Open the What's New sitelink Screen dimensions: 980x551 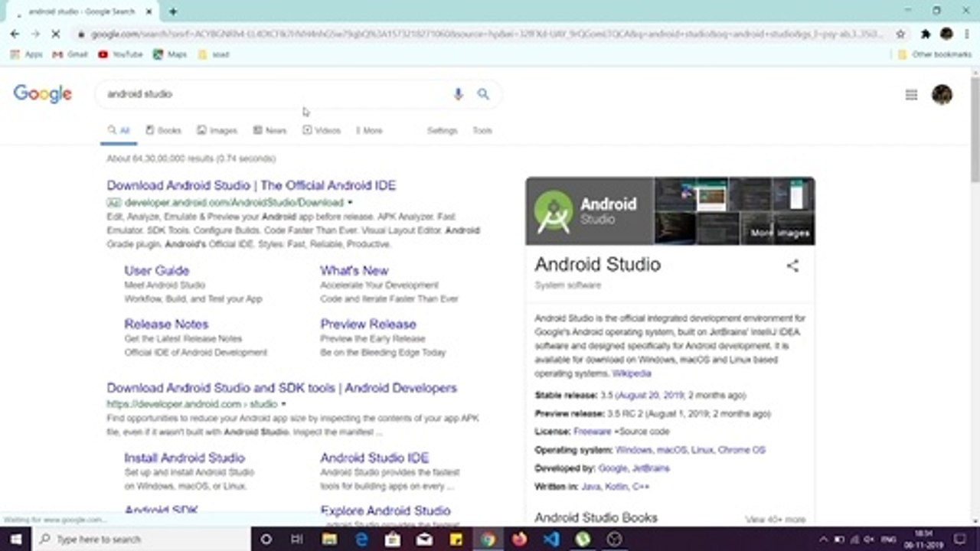(354, 271)
